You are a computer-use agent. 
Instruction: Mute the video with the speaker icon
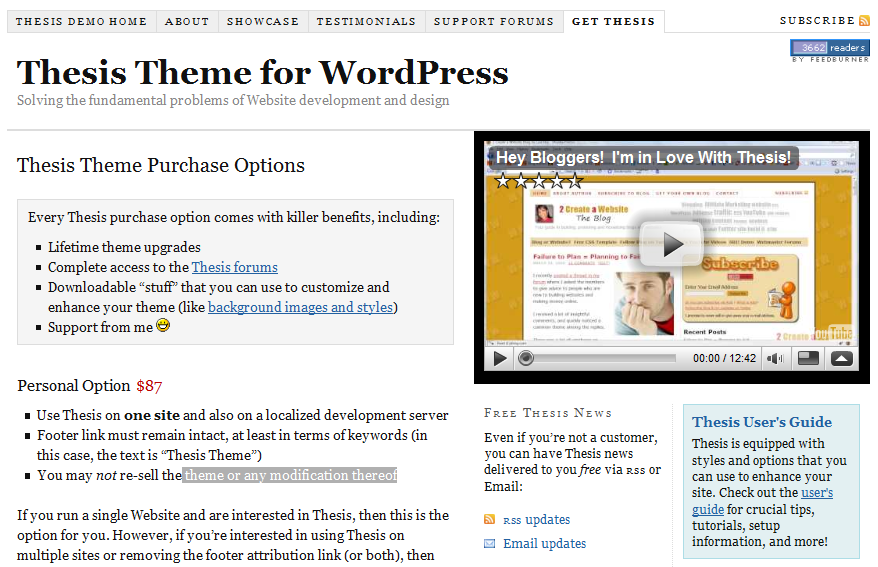775,358
